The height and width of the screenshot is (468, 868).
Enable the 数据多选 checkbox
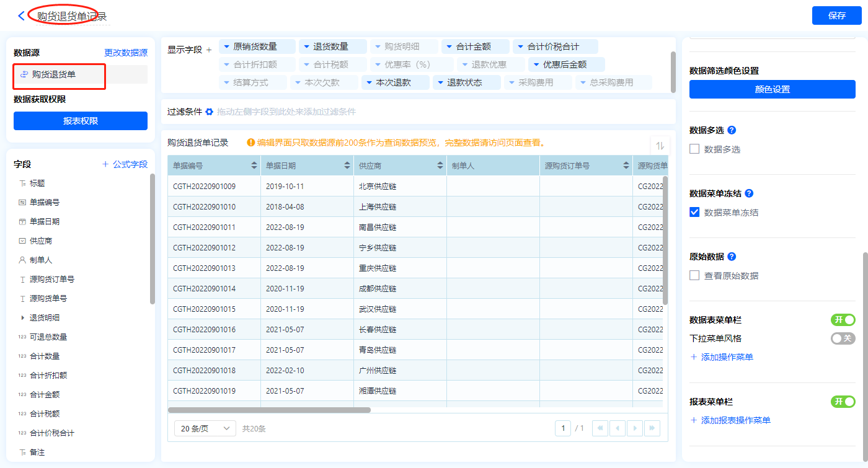click(x=694, y=149)
